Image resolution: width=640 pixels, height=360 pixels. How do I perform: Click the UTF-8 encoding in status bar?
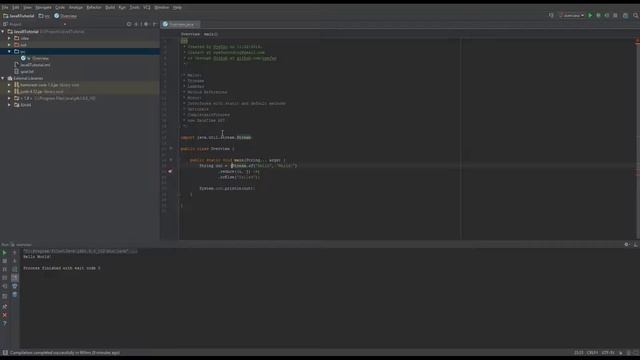(x=607, y=353)
